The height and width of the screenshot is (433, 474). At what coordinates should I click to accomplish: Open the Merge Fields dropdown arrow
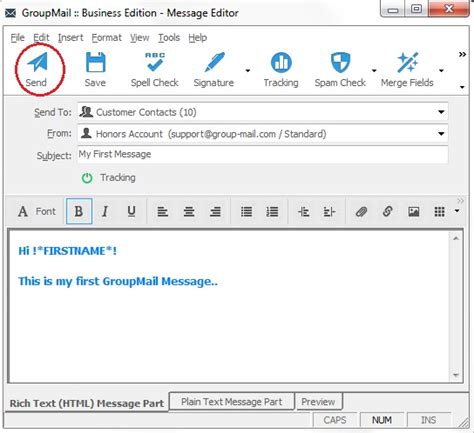click(x=441, y=70)
